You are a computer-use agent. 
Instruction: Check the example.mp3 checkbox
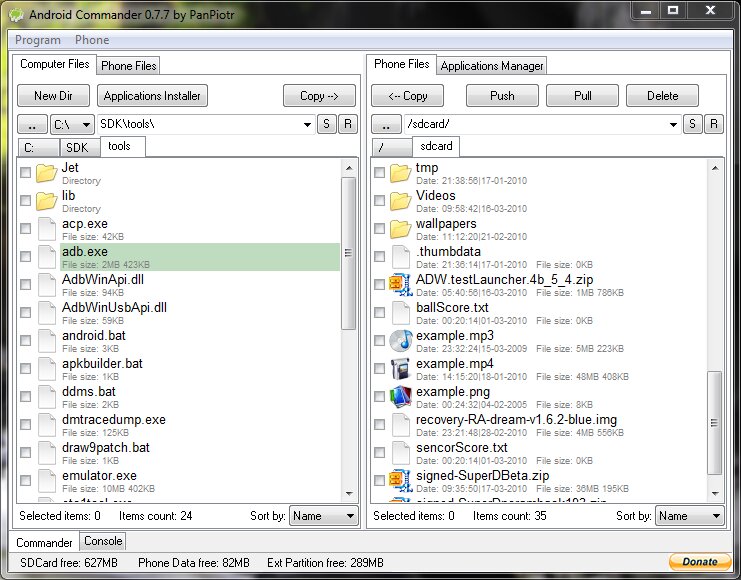click(x=379, y=340)
